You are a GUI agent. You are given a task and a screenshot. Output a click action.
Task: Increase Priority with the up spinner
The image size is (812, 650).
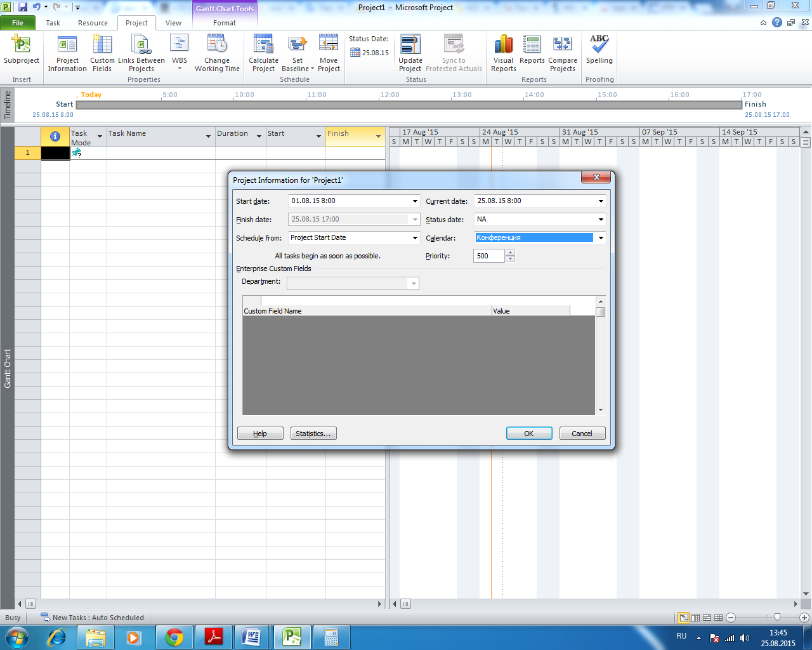(x=511, y=253)
